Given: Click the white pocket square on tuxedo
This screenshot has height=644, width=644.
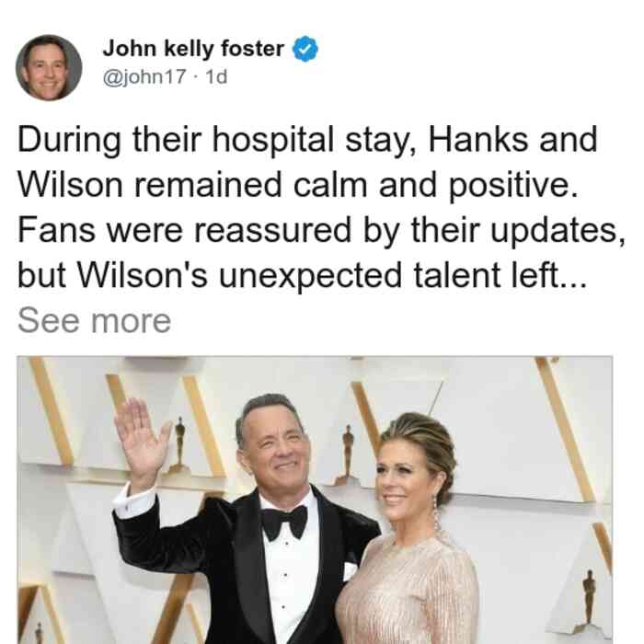Looking at the screenshot, I should click(x=351, y=571).
